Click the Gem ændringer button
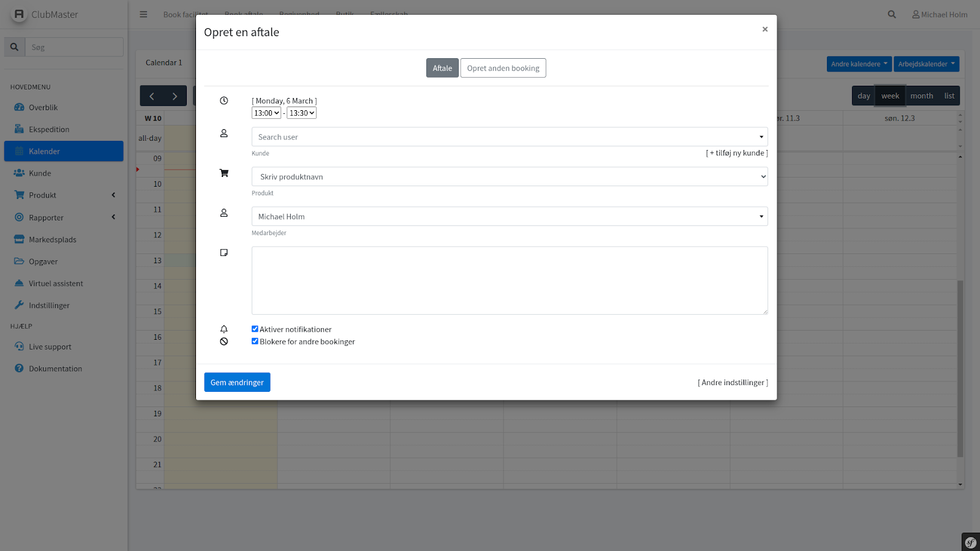The height and width of the screenshot is (551, 980). point(237,383)
